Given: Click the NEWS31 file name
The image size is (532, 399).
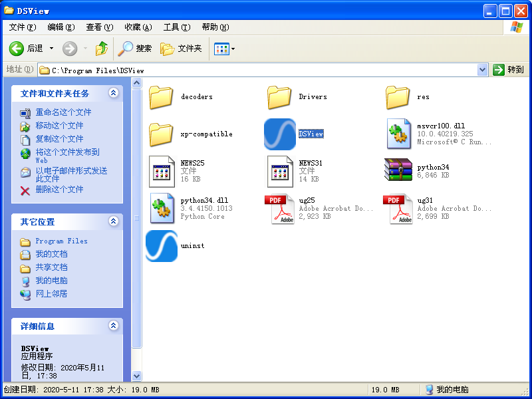Looking at the screenshot, I should (311, 163).
